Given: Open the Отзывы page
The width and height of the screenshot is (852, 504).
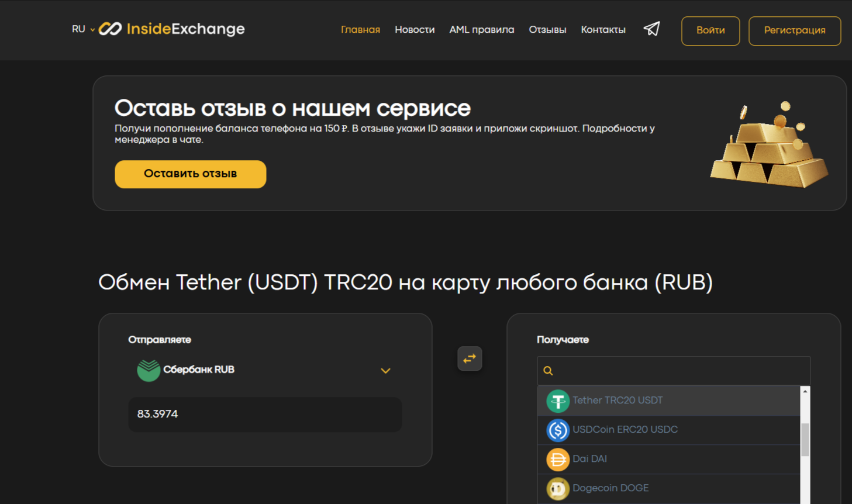Looking at the screenshot, I should pyautogui.click(x=547, y=29).
